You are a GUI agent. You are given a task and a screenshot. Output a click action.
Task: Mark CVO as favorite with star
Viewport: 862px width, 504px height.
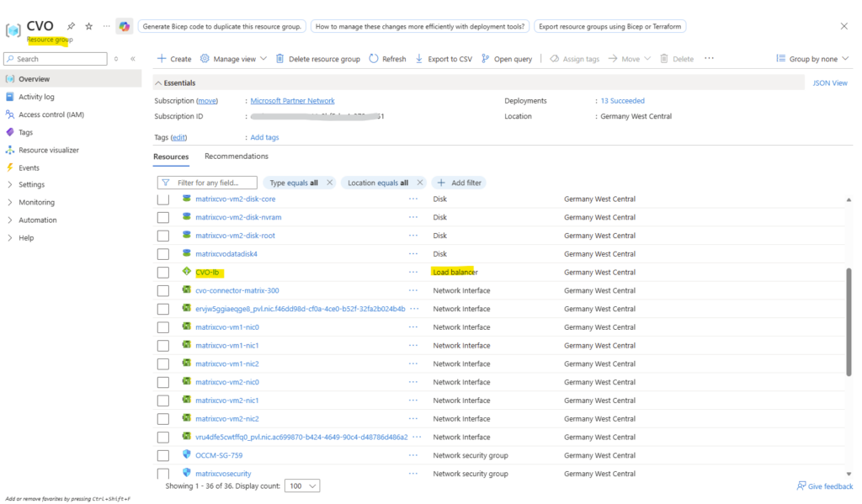tap(88, 26)
